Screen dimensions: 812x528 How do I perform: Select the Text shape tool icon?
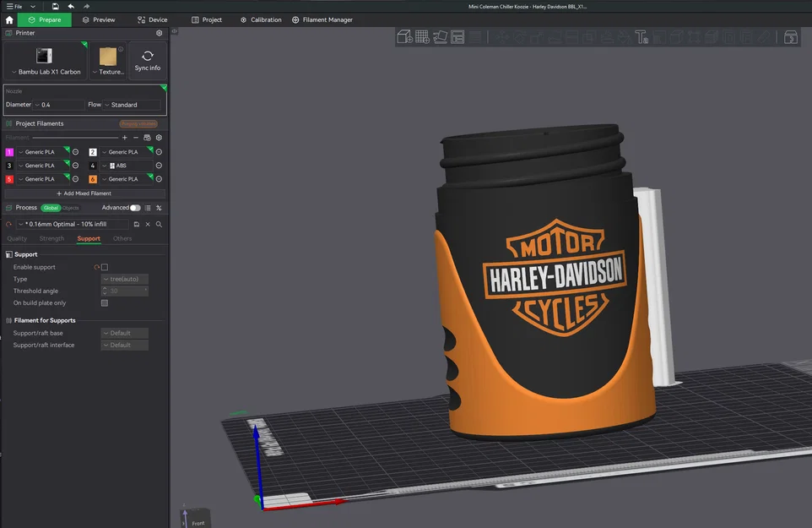(641, 37)
